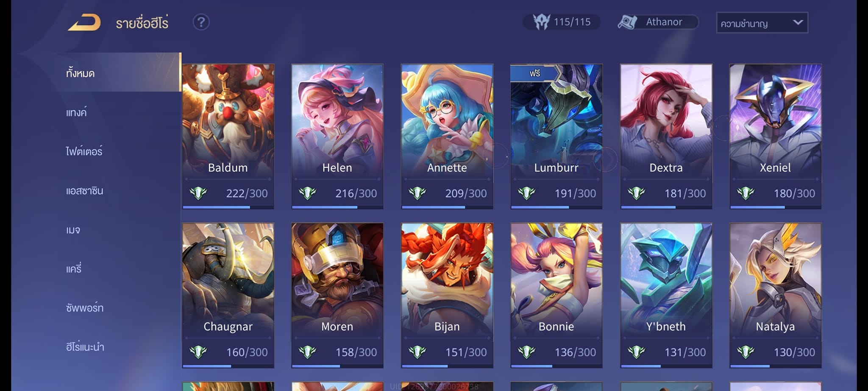868x391 pixels.
Task: Show the แอสซาซิน hero list
Action: 84,191
